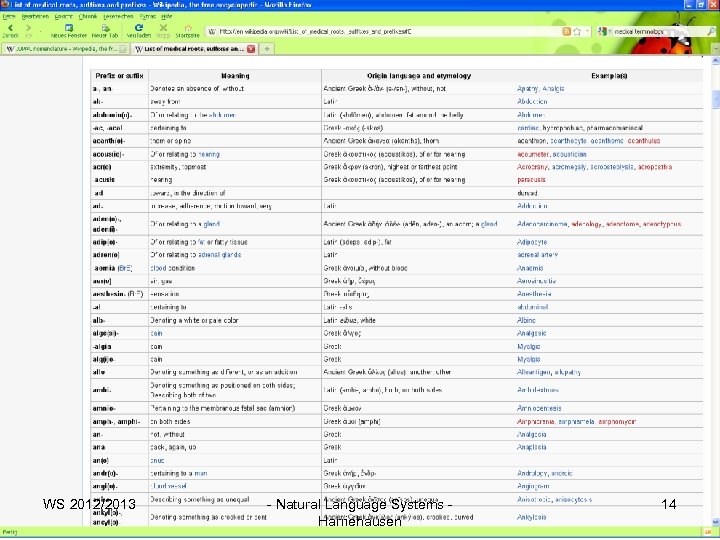The image size is (720, 540).
Task: Click the search magnifier icon
Action: click(x=711, y=31)
